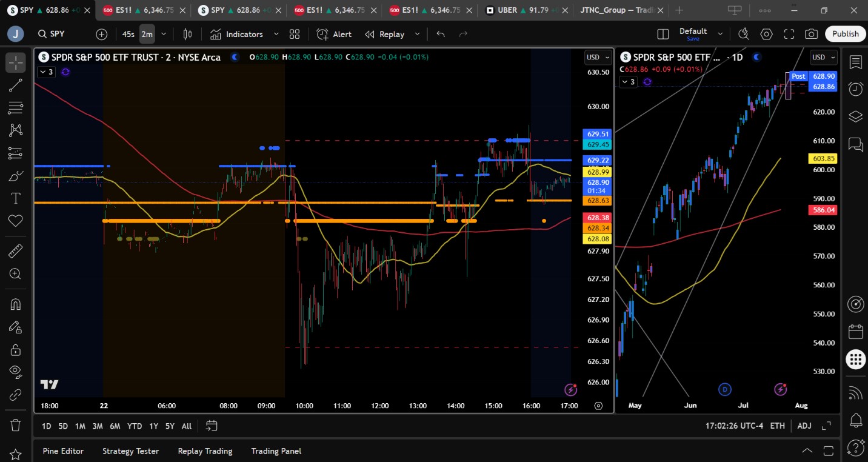
Task: Open the forecasting and measurement tools
Action: [x=16, y=153]
